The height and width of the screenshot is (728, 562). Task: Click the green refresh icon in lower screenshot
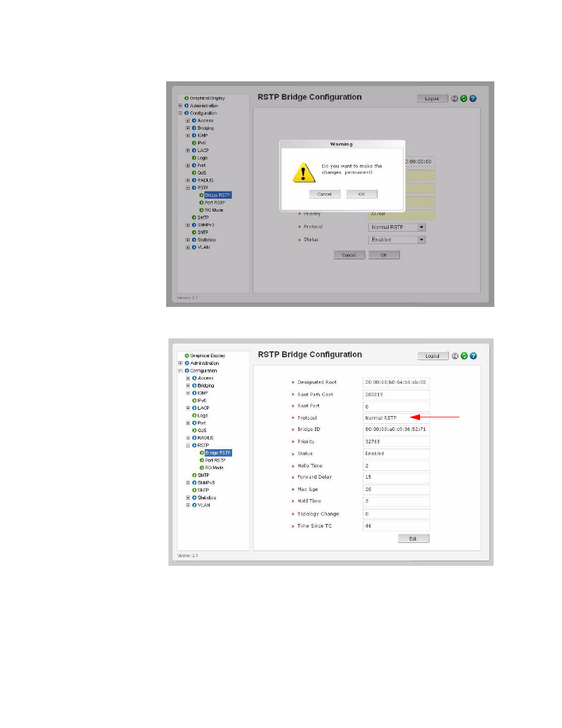click(464, 356)
